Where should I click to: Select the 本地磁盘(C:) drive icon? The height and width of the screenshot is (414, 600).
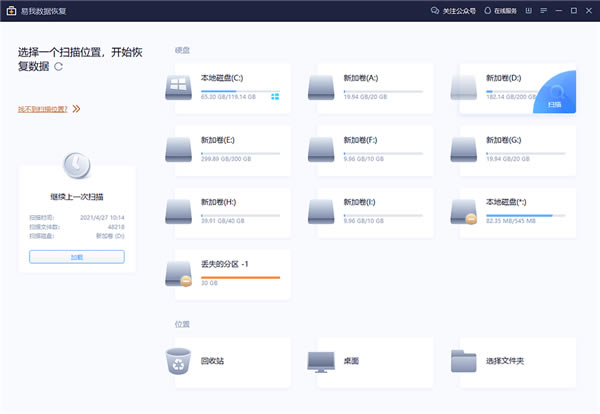tap(183, 87)
